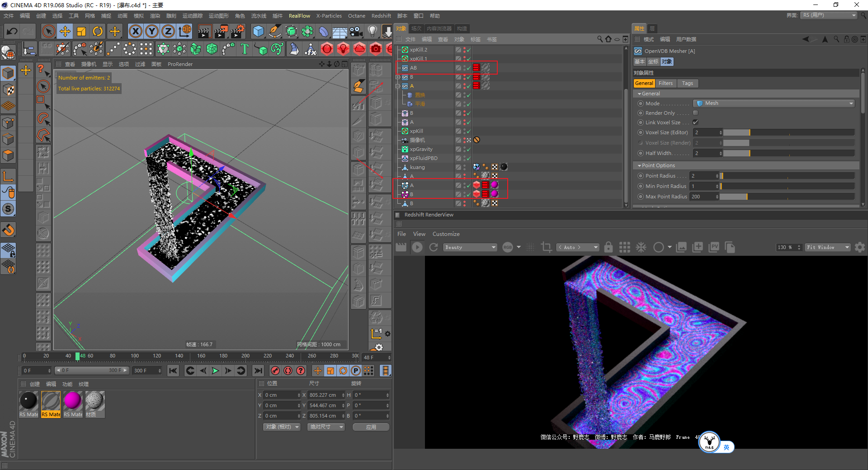This screenshot has width=868, height=470.
Task: Adjust Max Point Radius slider
Action: coord(787,197)
